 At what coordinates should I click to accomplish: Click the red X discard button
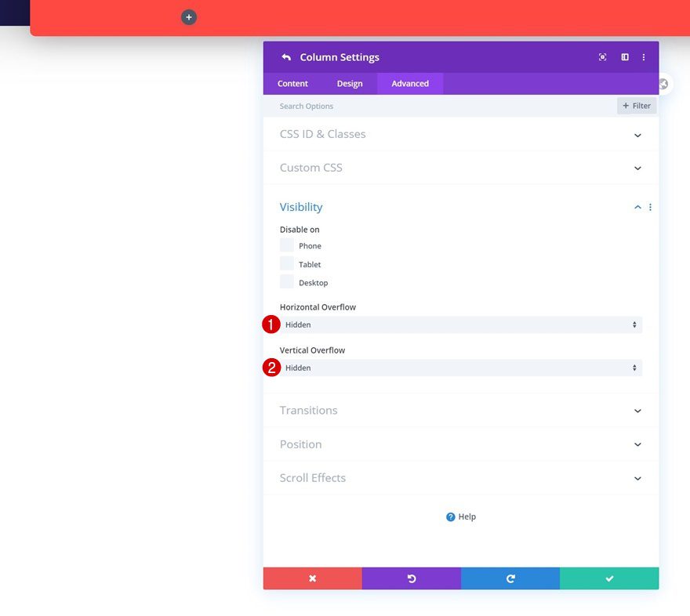click(312, 578)
